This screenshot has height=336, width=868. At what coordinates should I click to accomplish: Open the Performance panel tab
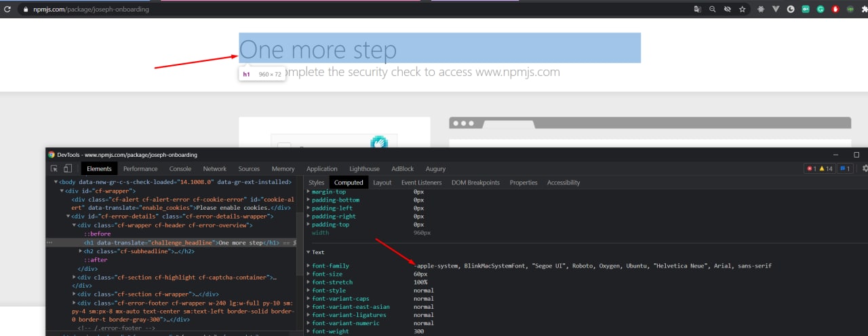pyautogui.click(x=140, y=168)
